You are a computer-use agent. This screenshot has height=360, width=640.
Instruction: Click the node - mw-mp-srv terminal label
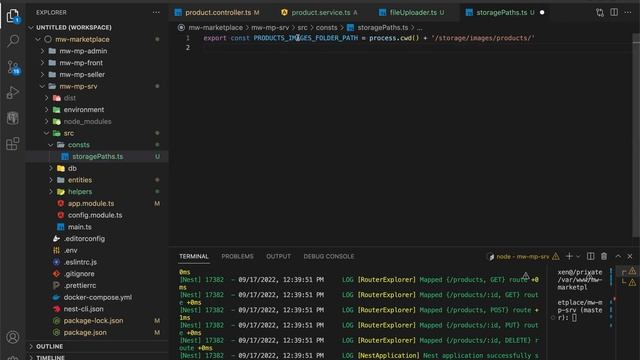pyautogui.click(x=523, y=257)
